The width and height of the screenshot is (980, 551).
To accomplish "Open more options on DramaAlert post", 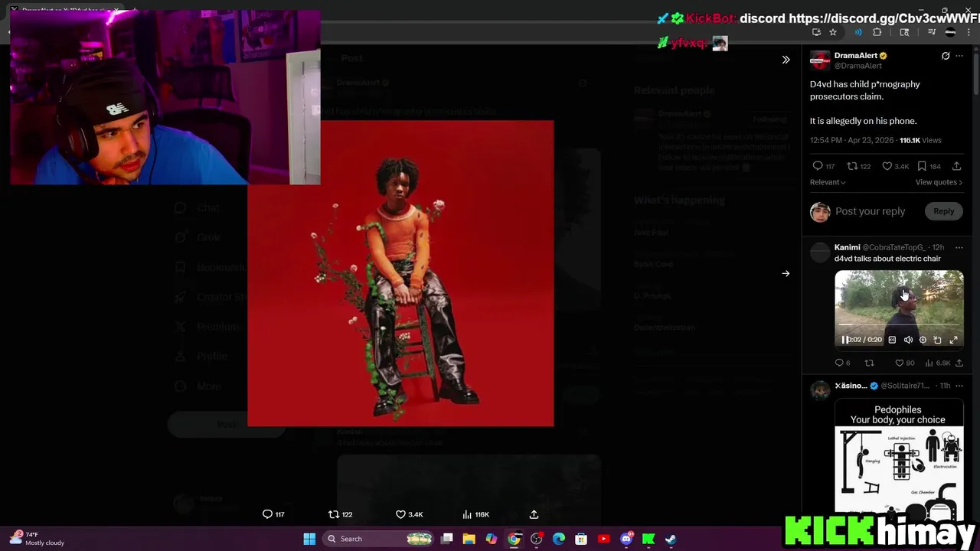I will point(959,56).
